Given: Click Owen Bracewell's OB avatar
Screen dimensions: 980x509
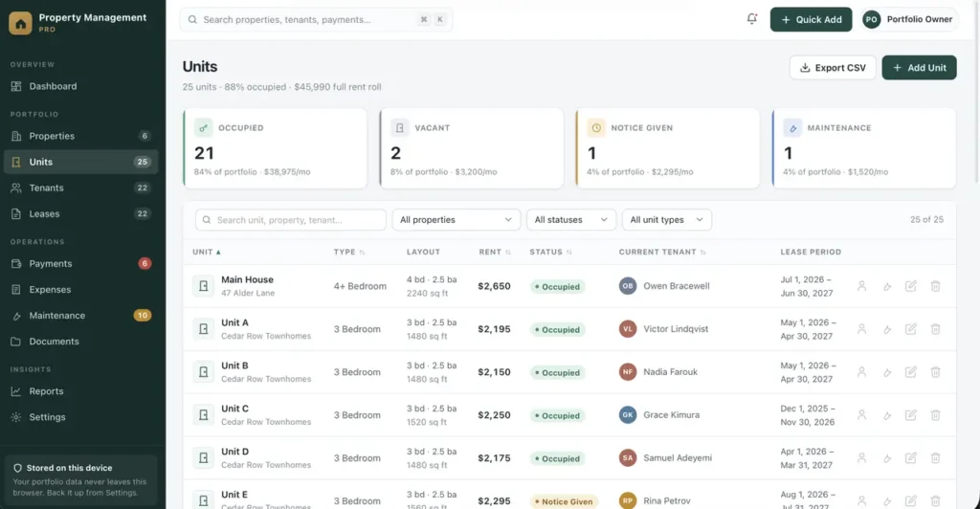Looking at the screenshot, I should (628, 286).
